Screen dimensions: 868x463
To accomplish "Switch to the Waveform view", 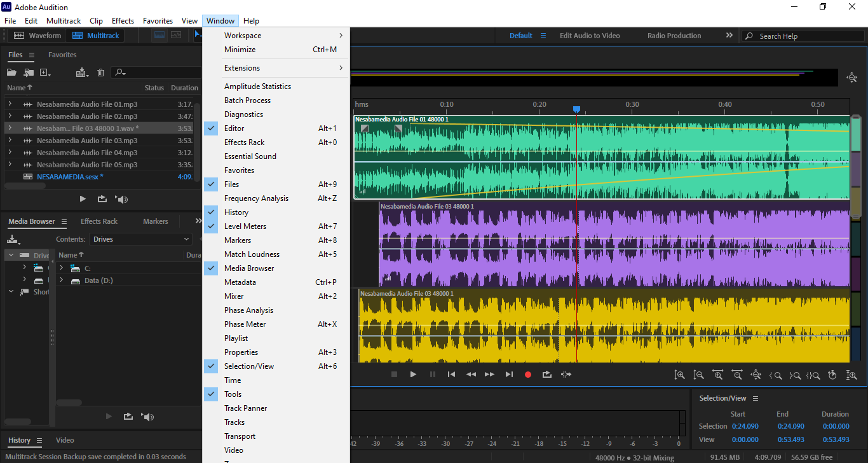I will pyautogui.click(x=37, y=36).
